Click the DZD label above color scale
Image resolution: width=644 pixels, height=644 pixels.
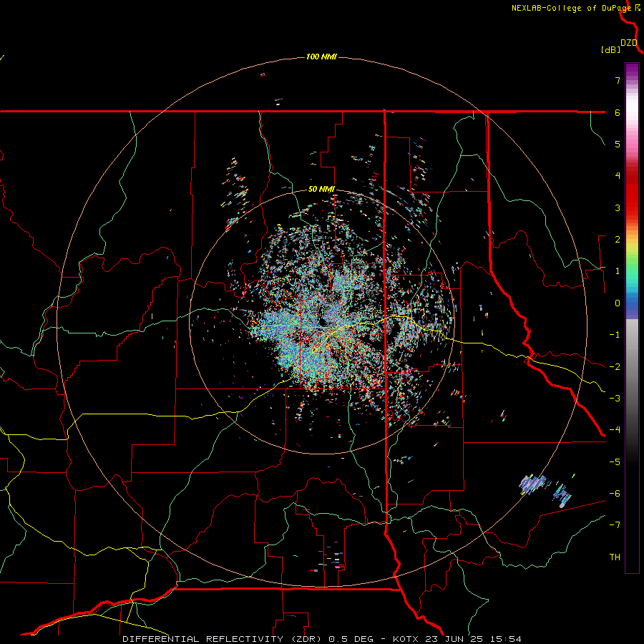tap(629, 43)
